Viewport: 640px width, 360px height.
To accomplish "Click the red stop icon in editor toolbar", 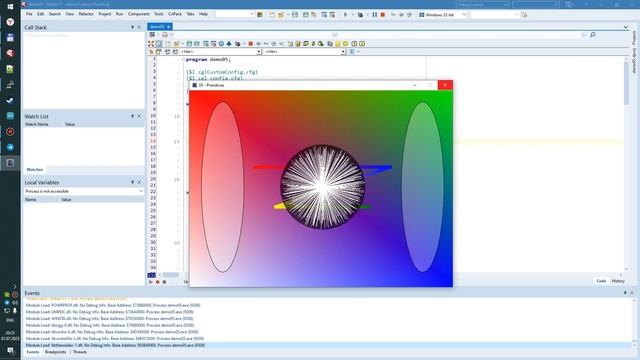I will (251, 44).
